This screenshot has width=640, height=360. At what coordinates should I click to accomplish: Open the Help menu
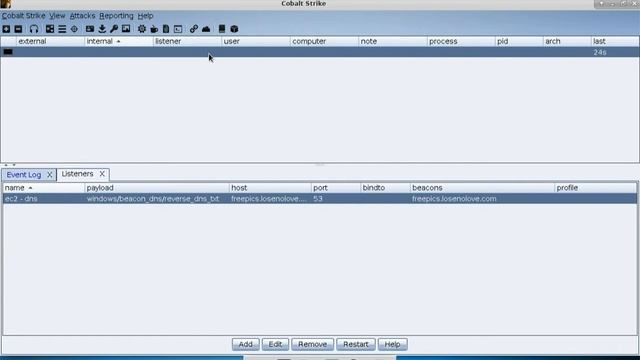[x=145, y=16]
